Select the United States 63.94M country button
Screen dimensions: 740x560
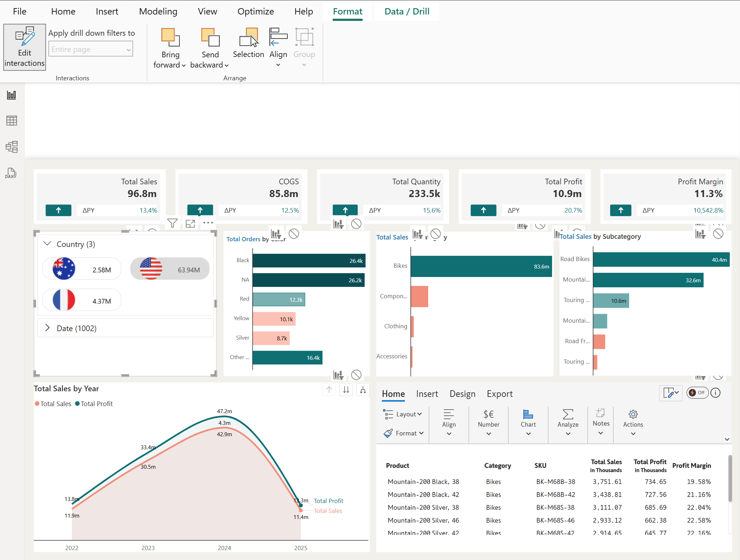pyautogui.click(x=170, y=269)
